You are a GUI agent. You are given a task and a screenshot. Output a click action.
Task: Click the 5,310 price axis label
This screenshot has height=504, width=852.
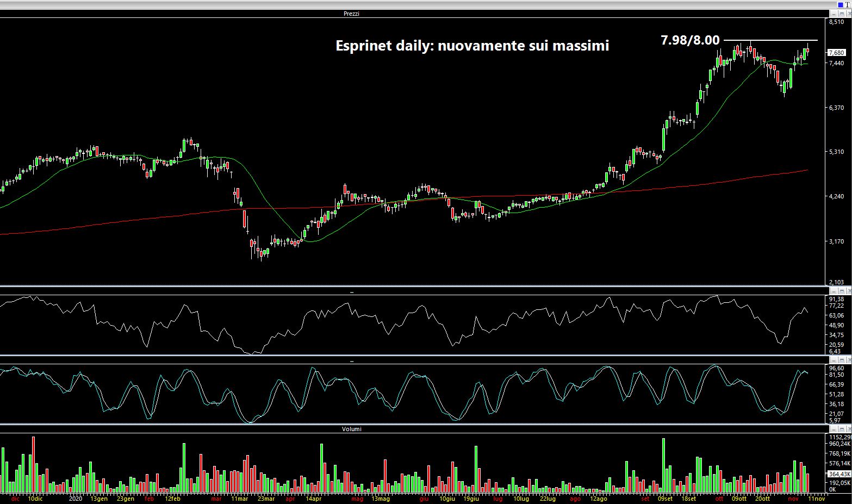[836, 152]
